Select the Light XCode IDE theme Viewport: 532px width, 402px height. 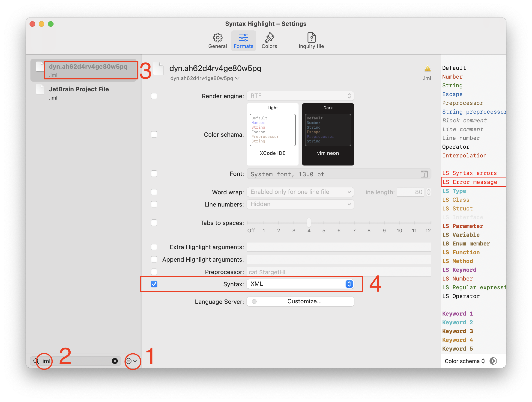(x=272, y=134)
